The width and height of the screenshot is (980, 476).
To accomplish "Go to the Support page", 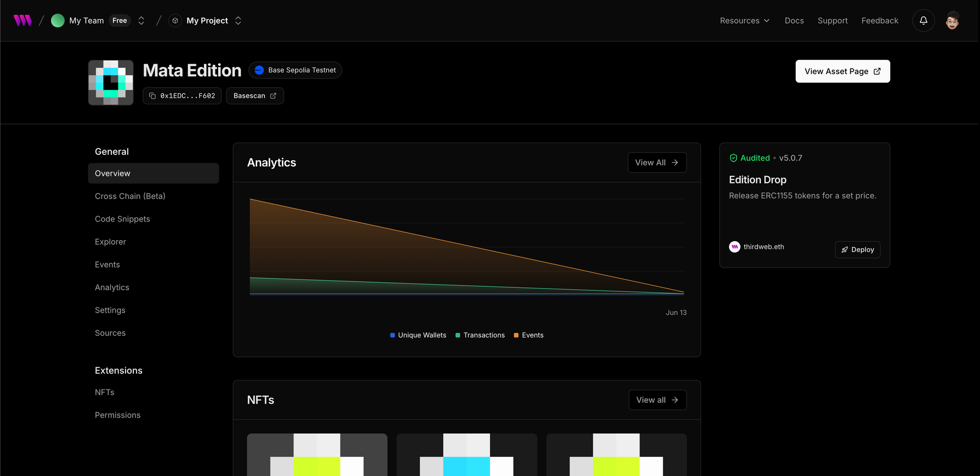I will point(833,21).
